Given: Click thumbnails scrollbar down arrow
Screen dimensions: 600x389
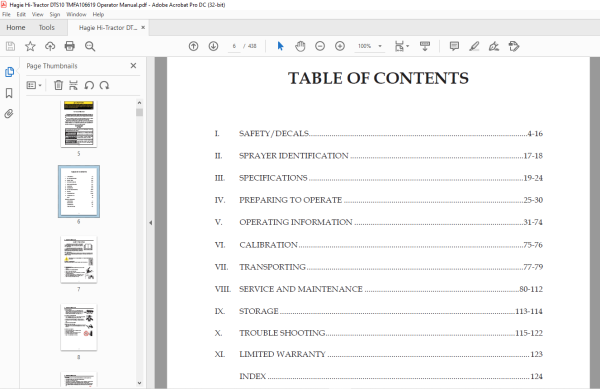Looking at the screenshot, I should [139, 383].
